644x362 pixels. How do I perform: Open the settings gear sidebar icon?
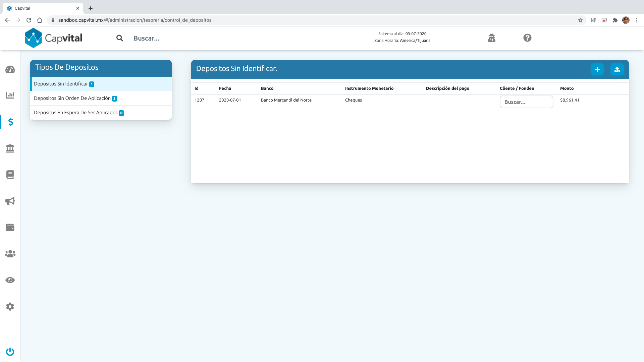(10, 306)
